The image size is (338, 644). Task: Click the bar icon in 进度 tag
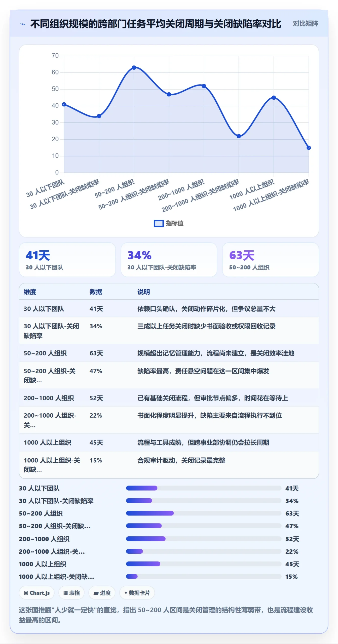(96, 593)
